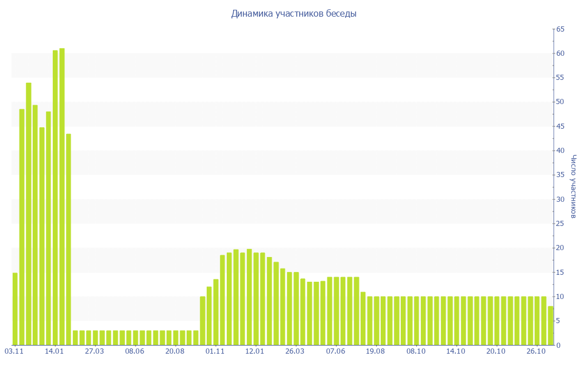The height and width of the screenshot is (368, 588).
Task: Select the "27.03" x-axis date label
Action: 94,351
